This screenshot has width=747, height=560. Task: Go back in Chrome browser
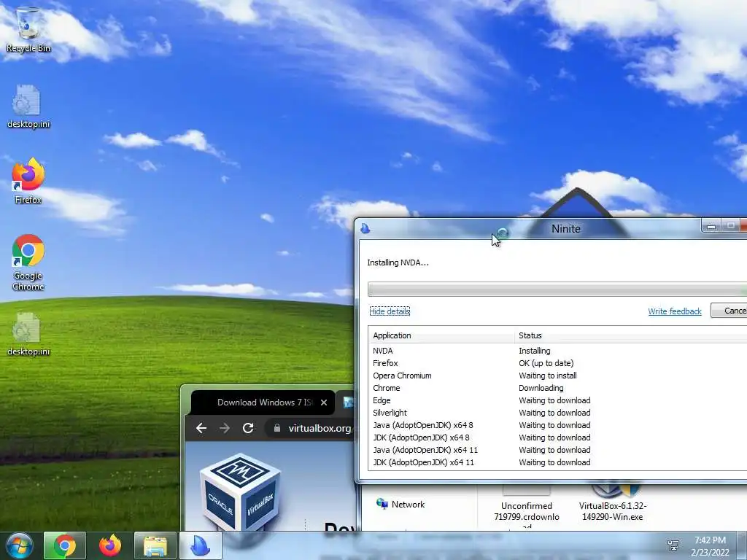tap(201, 428)
